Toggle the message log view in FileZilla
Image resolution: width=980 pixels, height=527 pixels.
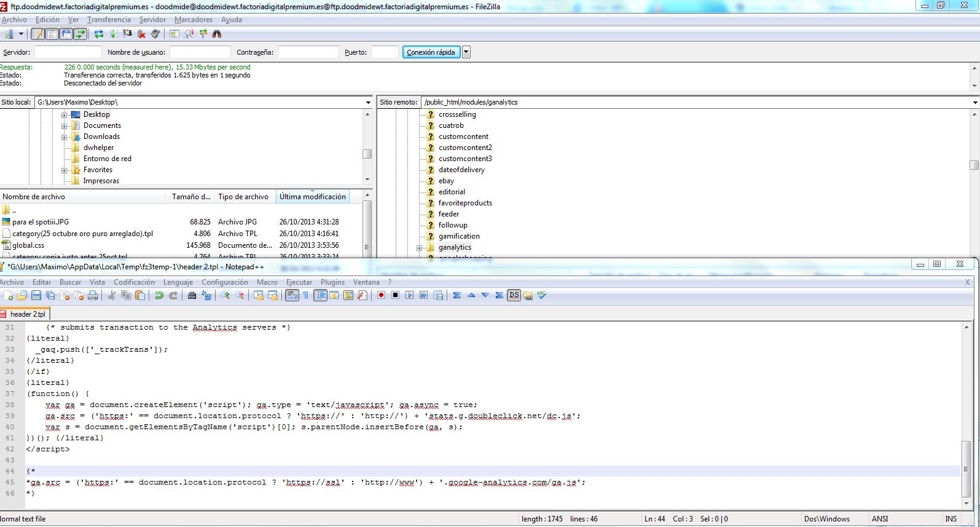(x=38, y=34)
